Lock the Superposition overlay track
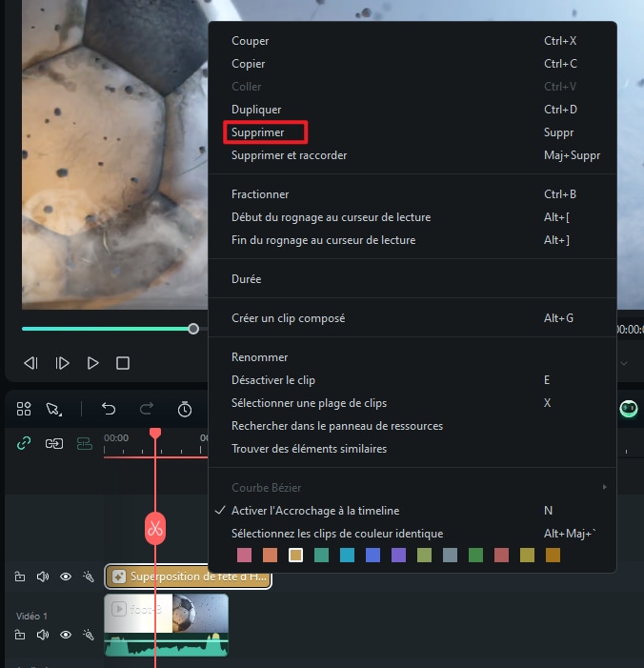Screen dimensions: 644x668 (20, 577)
